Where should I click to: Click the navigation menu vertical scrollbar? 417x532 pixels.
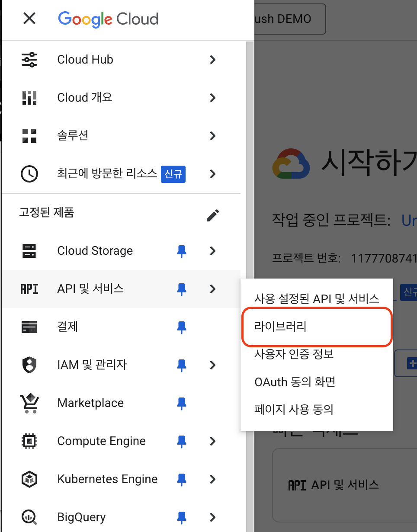pyautogui.click(x=250, y=285)
